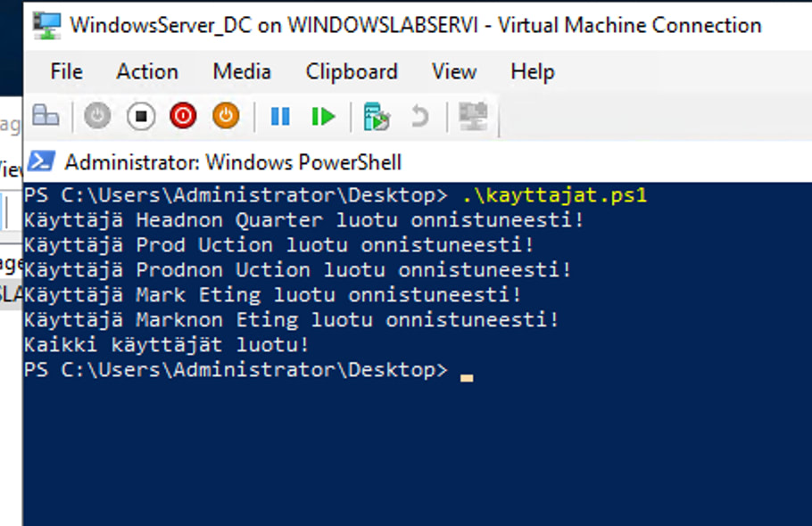
Task: Pause the virtual machine
Action: tap(280, 116)
